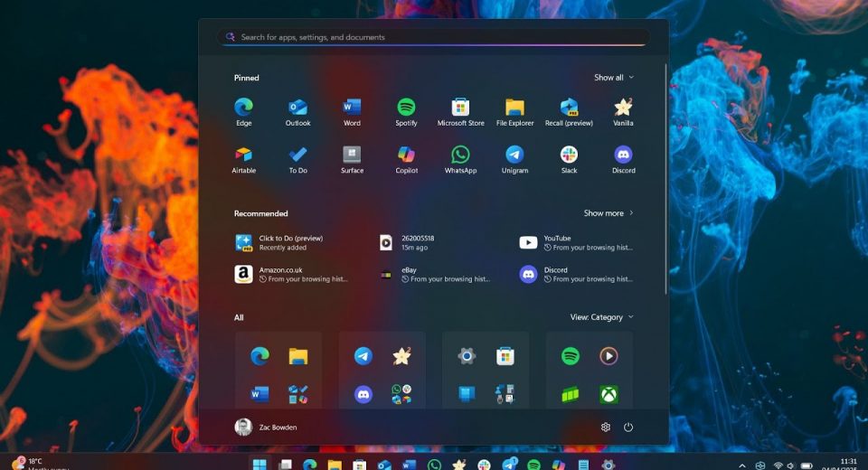Viewport: 868px width, 470px height.
Task: Open pinned Microsoft Store app
Action: [460, 112]
